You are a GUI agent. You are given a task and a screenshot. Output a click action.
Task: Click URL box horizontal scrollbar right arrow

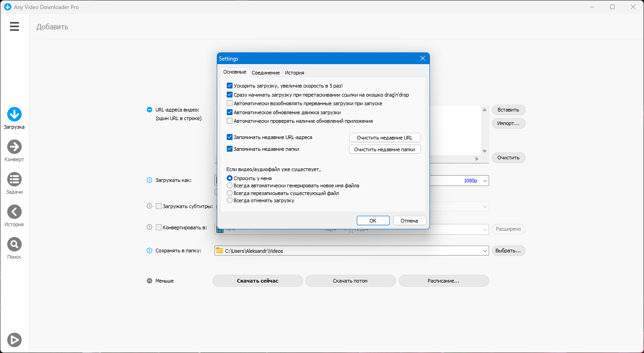476,159
